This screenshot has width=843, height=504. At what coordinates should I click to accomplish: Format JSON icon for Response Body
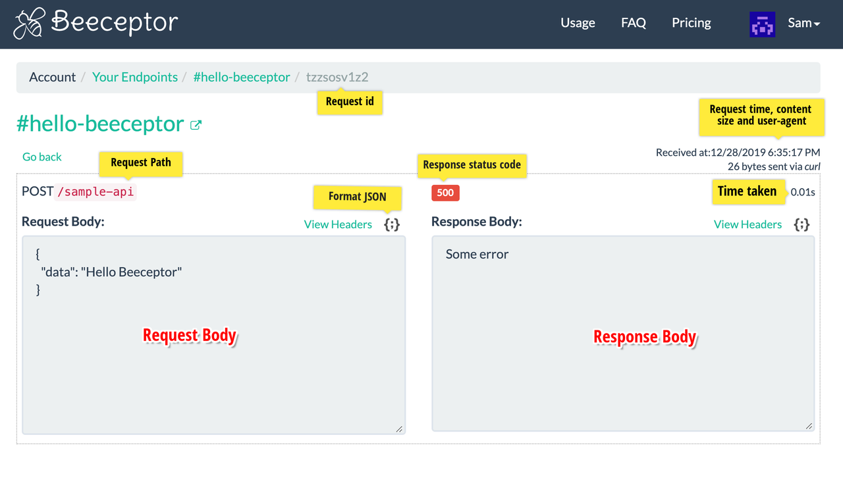(x=802, y=224)
